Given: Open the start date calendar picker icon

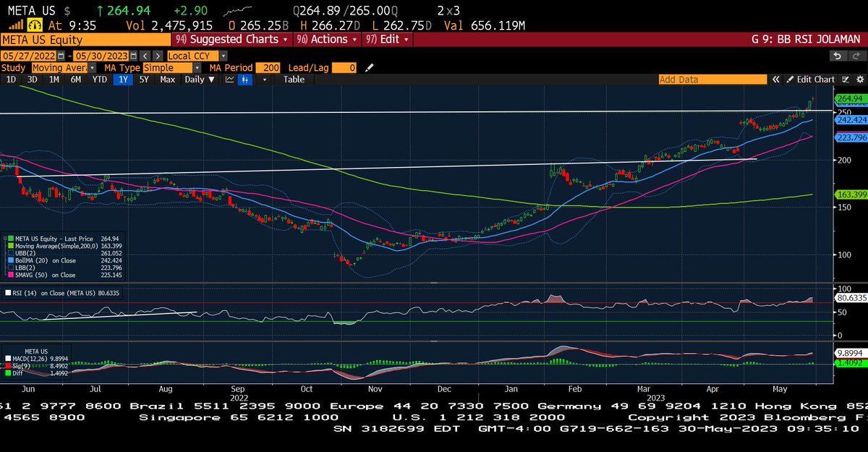Looking at the screenshot, I should coord(61,56).
